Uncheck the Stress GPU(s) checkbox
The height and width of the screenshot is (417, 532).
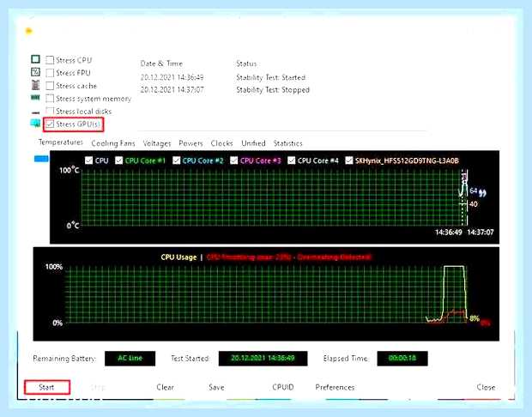pos(50,124)
